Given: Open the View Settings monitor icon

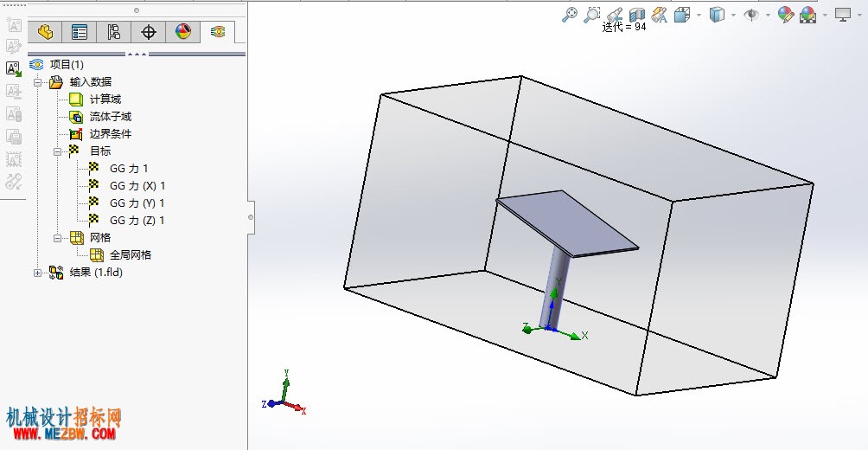Looking at the screenshot, I should coord(843,15).
